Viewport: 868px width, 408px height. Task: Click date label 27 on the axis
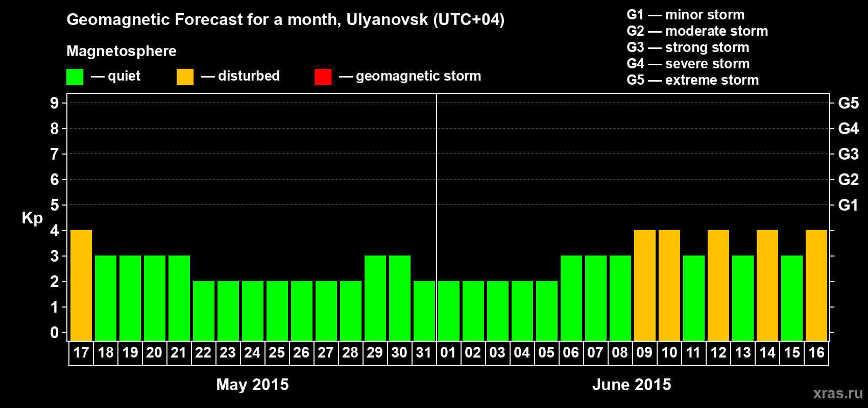(326, 353)
